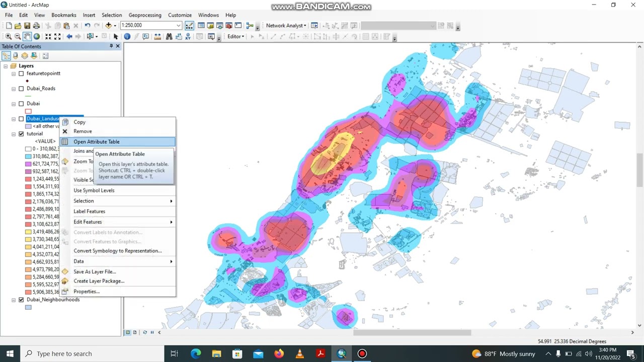Expand the Selection submenu
644x362 pixels.
click(x=118, y=201)
